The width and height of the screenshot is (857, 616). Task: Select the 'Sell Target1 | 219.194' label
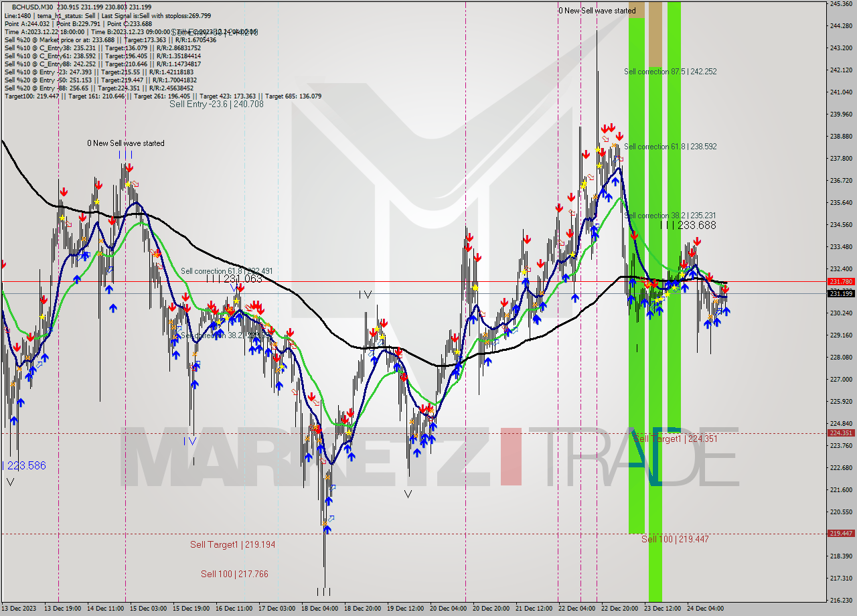(x=232, y=544)
